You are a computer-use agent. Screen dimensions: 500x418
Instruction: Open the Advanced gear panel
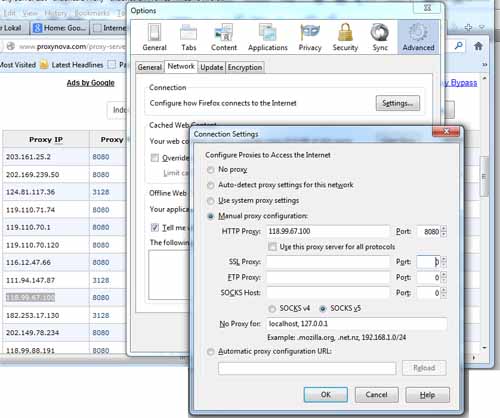pyautogui.click(x=418, y=37)
